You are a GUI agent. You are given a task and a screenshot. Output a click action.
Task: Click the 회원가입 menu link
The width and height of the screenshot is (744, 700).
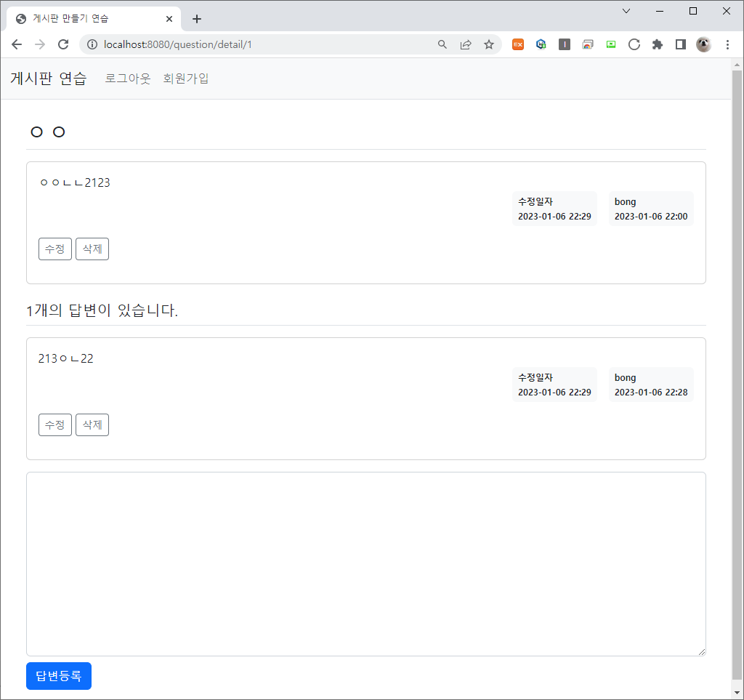click(x=185, y=79)
